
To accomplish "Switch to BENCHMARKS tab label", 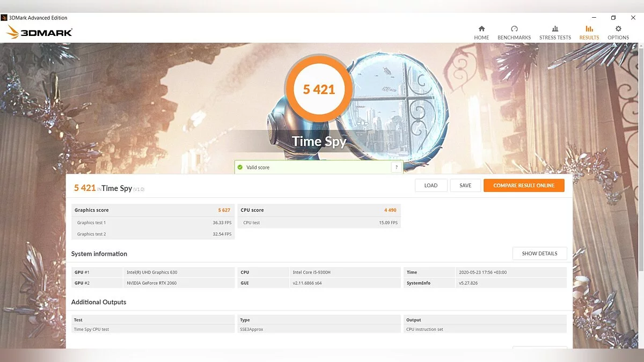I will [514, 38].
